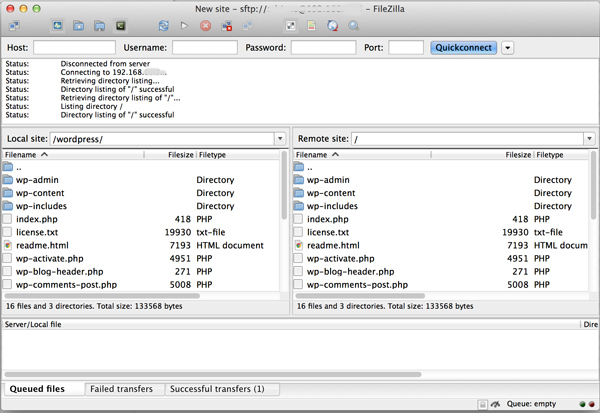The width and height of the screenshot is (600, 413).
Task: Click the red activity indicator light
Action: (592, 404)
